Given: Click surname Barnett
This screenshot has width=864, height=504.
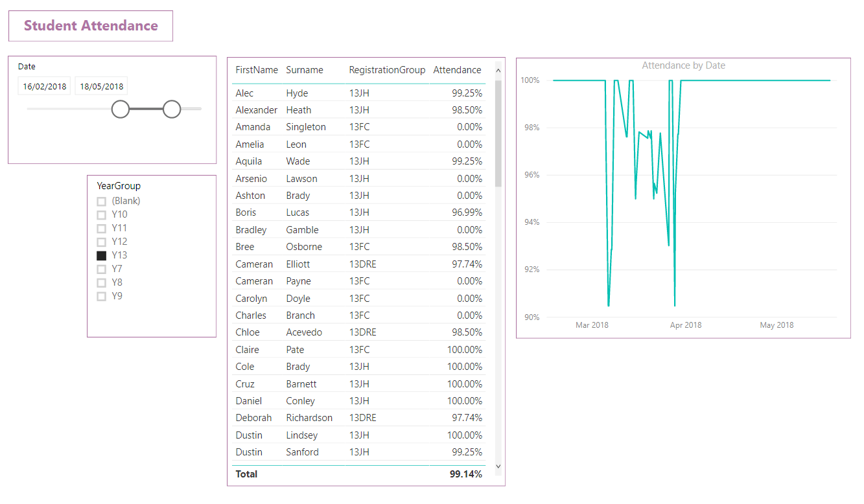Looking at the screenshot, I should 301,384.
